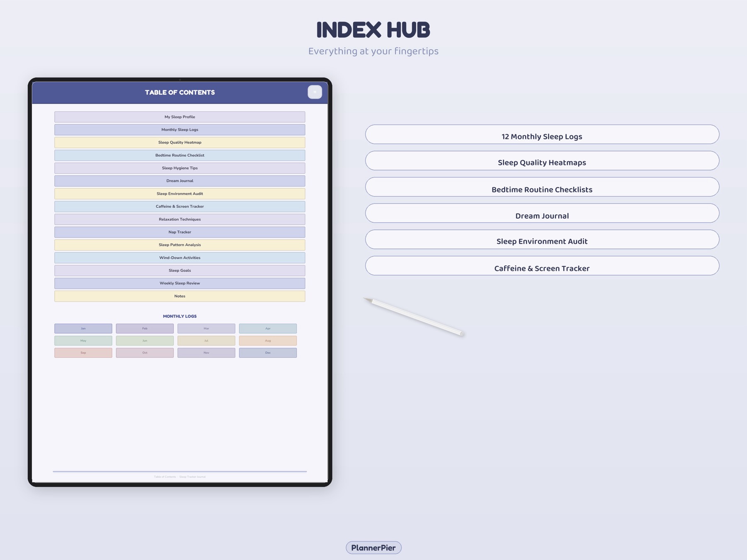Go to Sleep Hygiene Tips
The image size is (747, 560).
pos(179,168)
